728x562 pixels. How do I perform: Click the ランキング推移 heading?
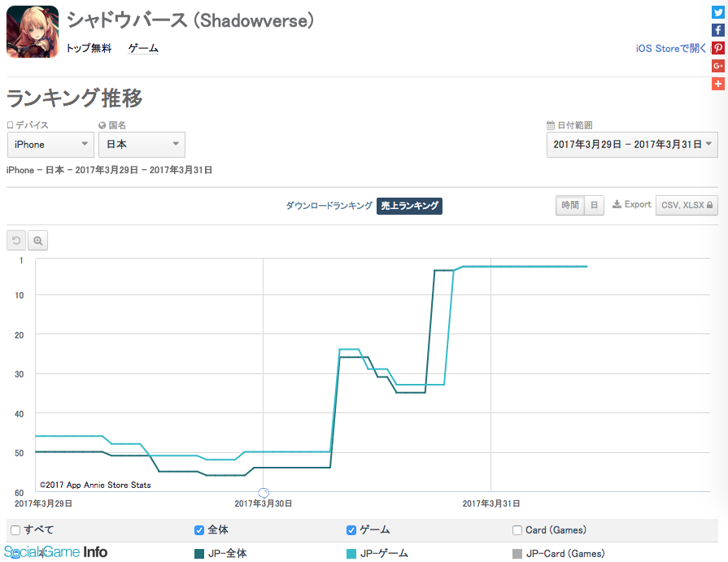pyautogui.click(x=74, y=98)
